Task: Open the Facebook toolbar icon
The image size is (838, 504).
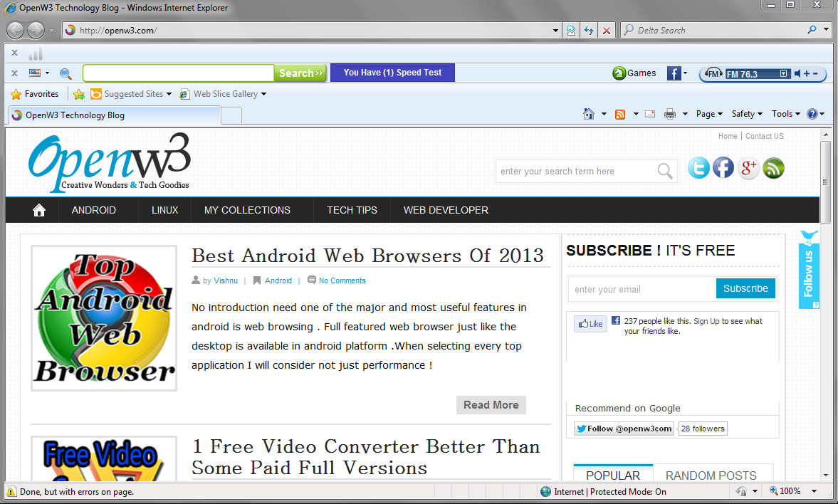Action: (x=674, y=73)
